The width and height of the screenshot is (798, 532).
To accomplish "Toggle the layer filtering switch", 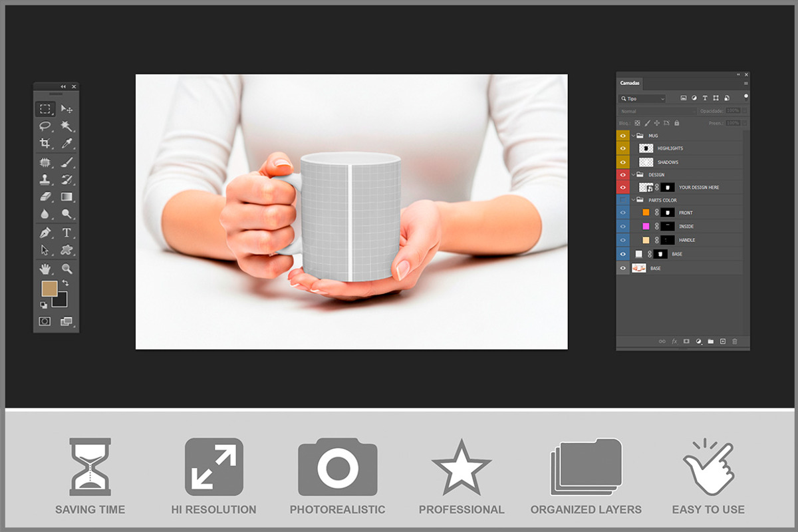I will 745,96.
